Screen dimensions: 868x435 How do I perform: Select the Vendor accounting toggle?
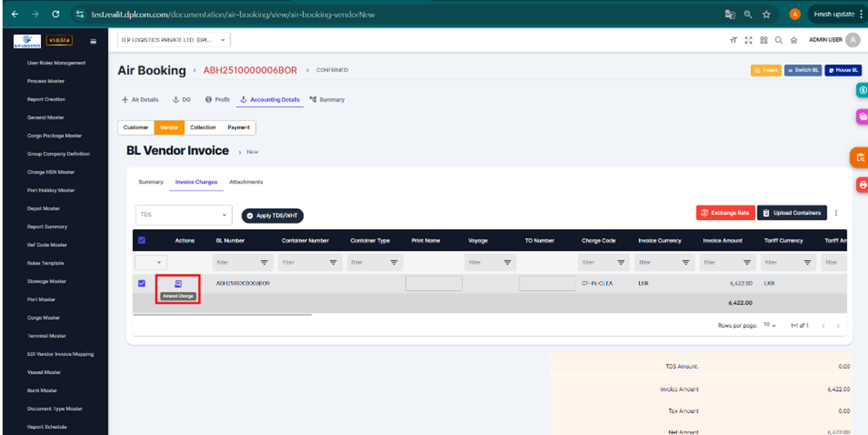[169, 128]
